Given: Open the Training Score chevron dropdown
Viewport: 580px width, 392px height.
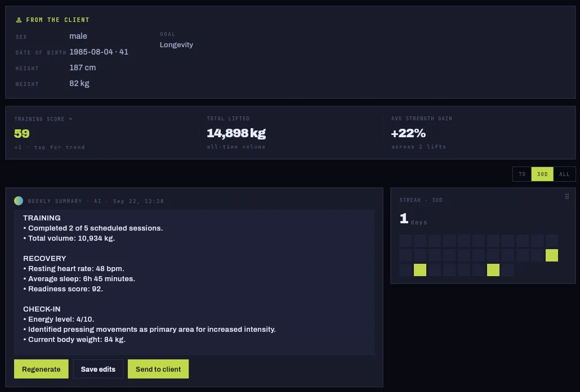Looking at the screenshot, I should tap(70, 119).
